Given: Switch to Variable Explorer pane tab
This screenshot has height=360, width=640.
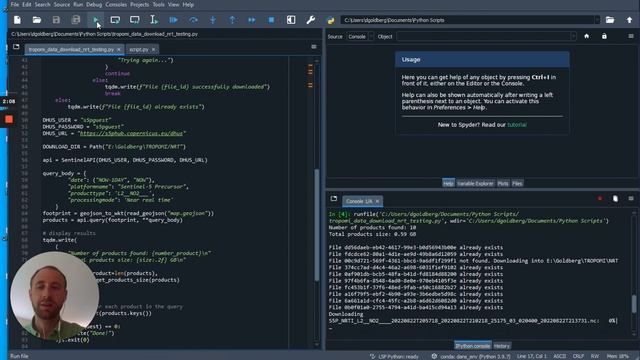Looking at the screenshot, I should [x=475, y=184].
